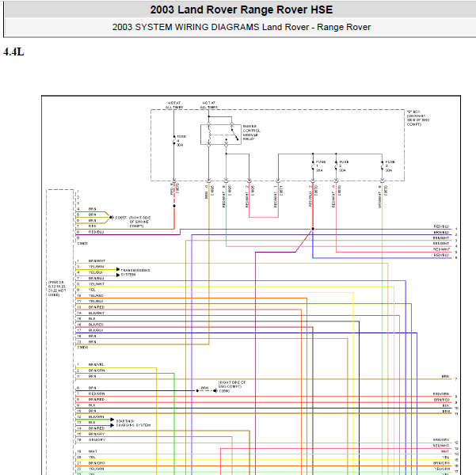The height and width of the screenshot is (475, 476).
Task: Click the BLK/GRN wire label at pin 12
Action: point(97,416)
